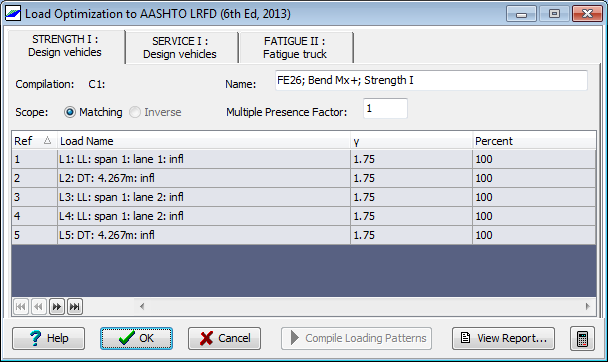Click the γ column header
The image size is (608, 362).
411,141
